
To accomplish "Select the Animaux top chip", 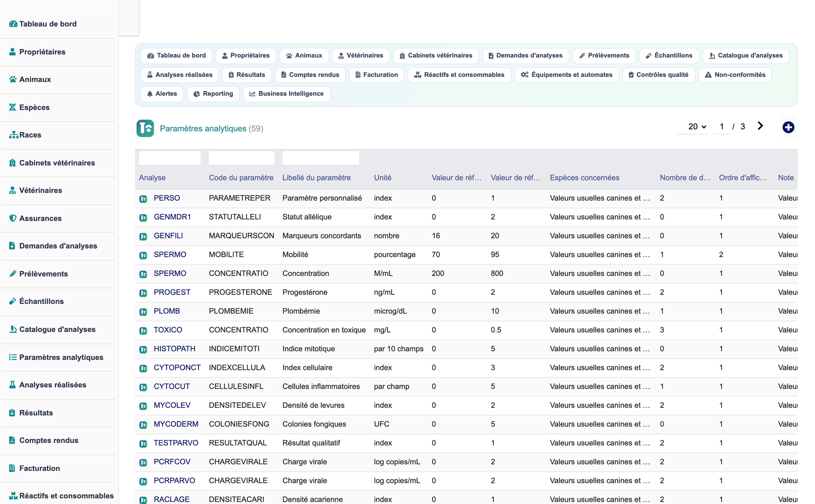I will [304, 56].
